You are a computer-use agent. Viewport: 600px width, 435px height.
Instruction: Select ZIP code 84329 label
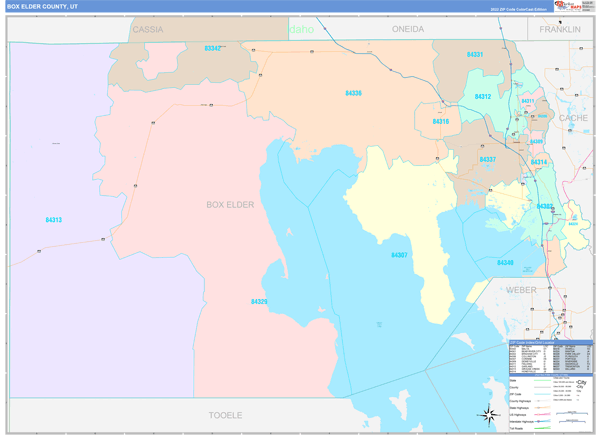coord(259,301)
